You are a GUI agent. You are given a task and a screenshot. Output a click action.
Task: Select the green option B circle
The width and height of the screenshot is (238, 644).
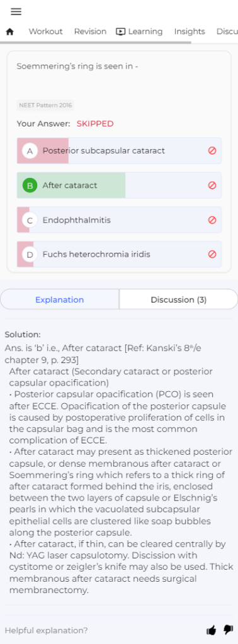coord(30,186)
